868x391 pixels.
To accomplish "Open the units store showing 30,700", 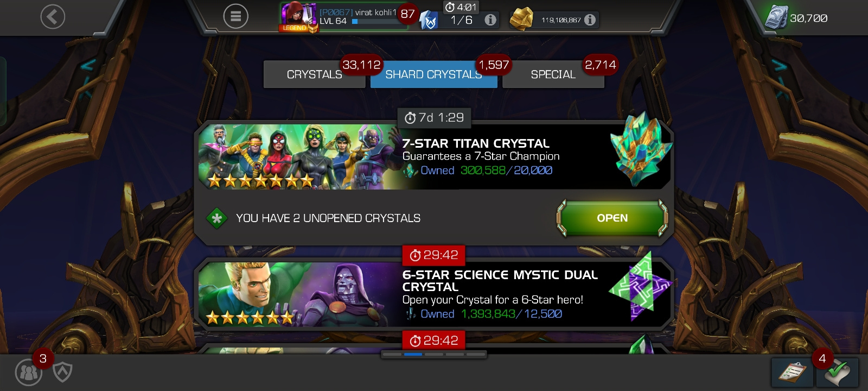I will point(796,18).
